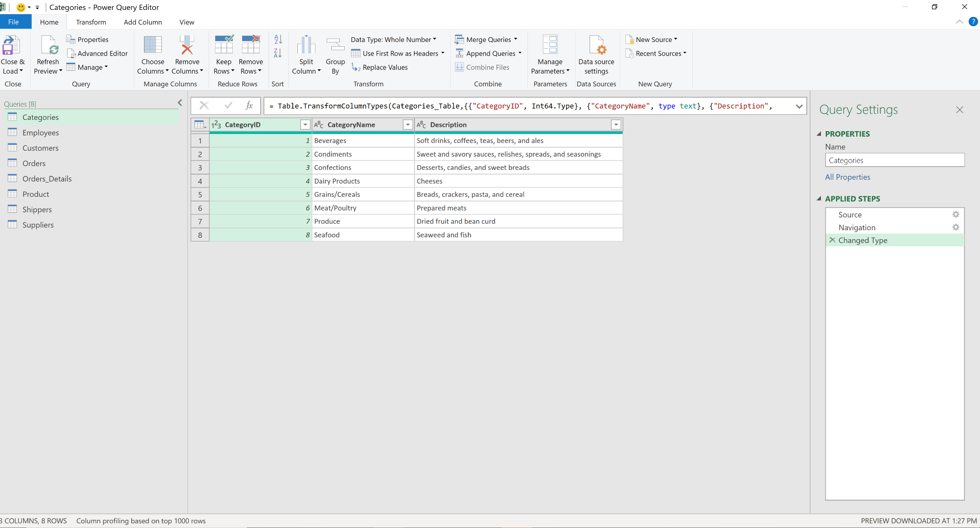Confirm the formula with the checkmark

tap(228, 106)
